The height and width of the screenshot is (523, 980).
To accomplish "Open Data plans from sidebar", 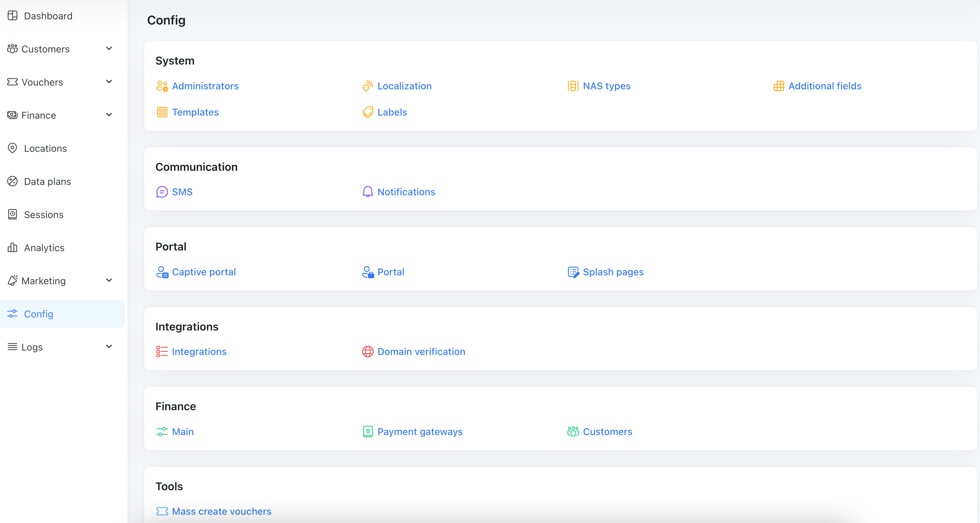I will (47, 181).
